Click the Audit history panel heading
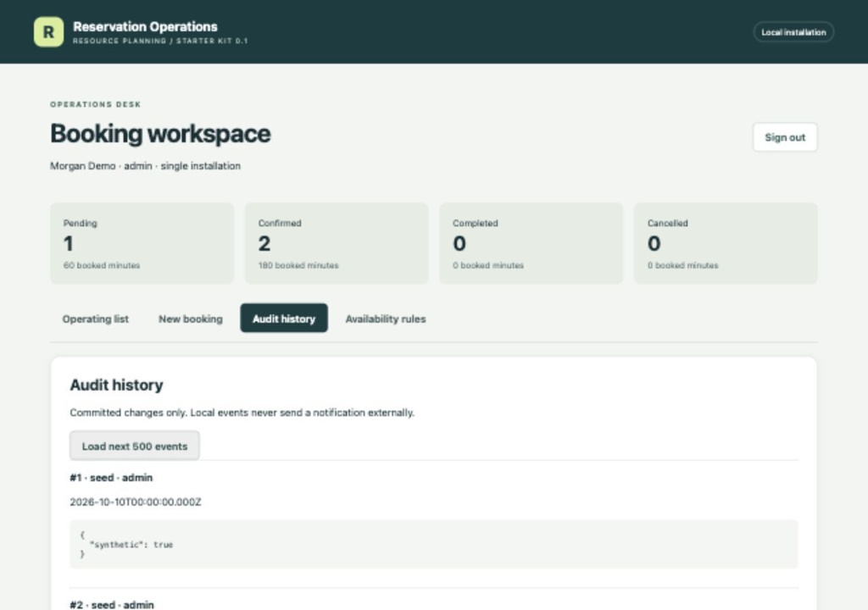The image size is (868, 610). point(116,385)
